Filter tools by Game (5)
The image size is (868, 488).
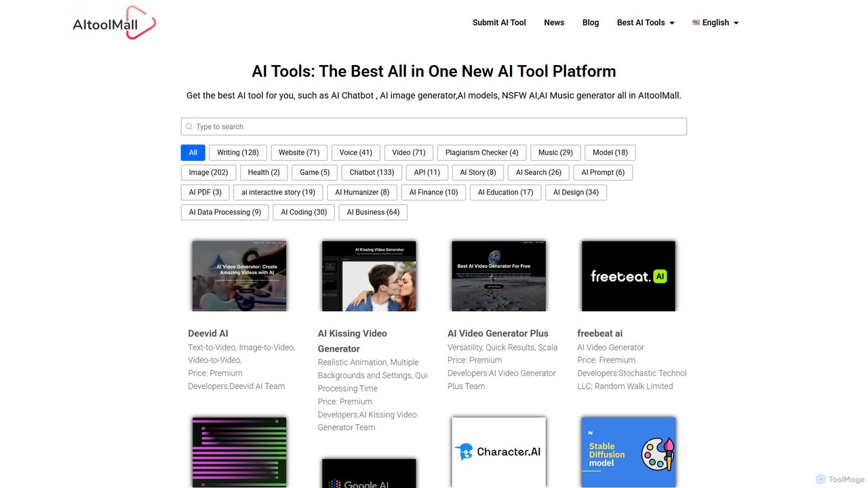point(315,172)
